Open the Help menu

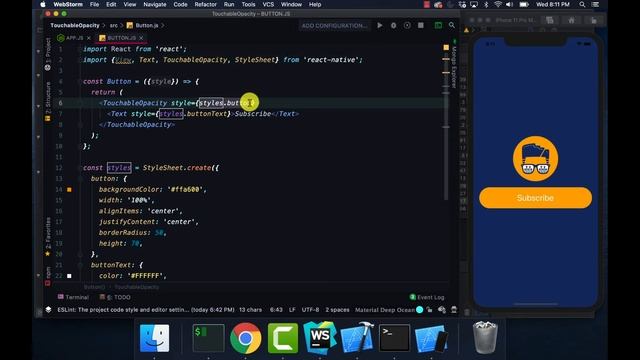click(315, 4)
